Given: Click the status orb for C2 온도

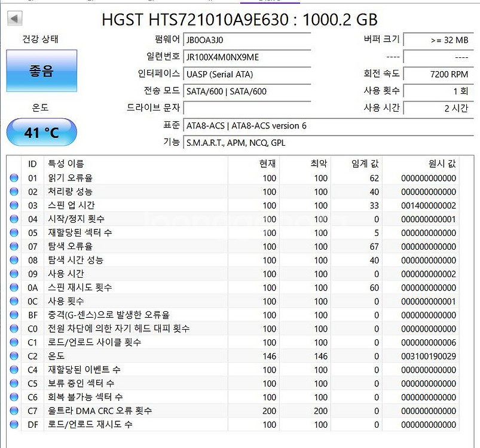Looking at the screenshot, I should tap(14, 356).
